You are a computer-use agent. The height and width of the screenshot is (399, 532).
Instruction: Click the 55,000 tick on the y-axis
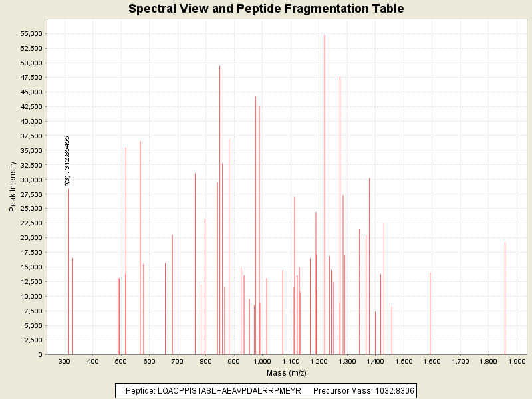click(31, 33)
